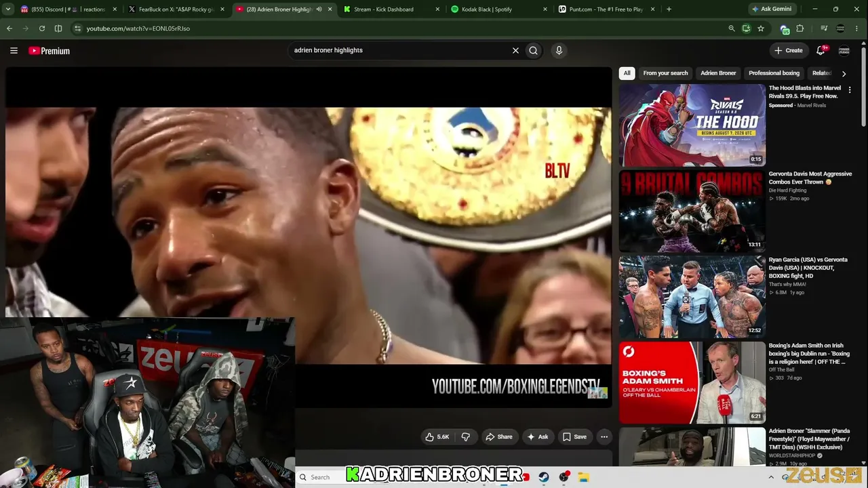The image size is (868, 488).
Task: Open the Ask AI feature
Action: (x=537, y=437)
